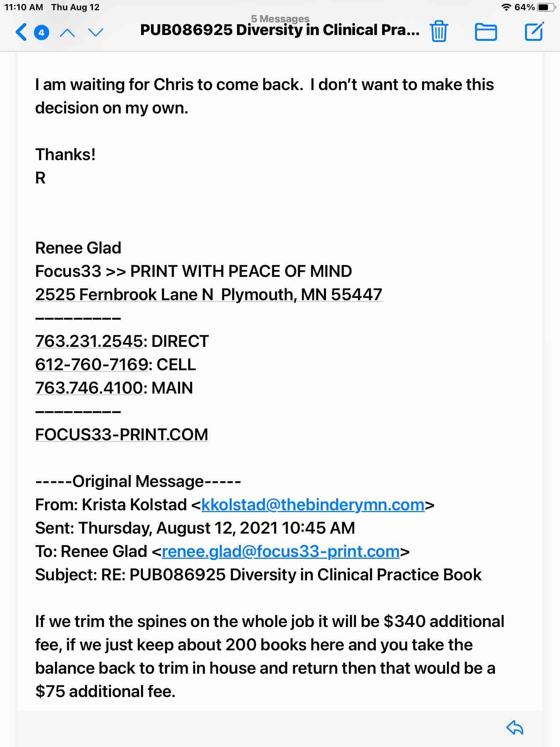Tap the unread count badge showing 4

tap(42, 33)
